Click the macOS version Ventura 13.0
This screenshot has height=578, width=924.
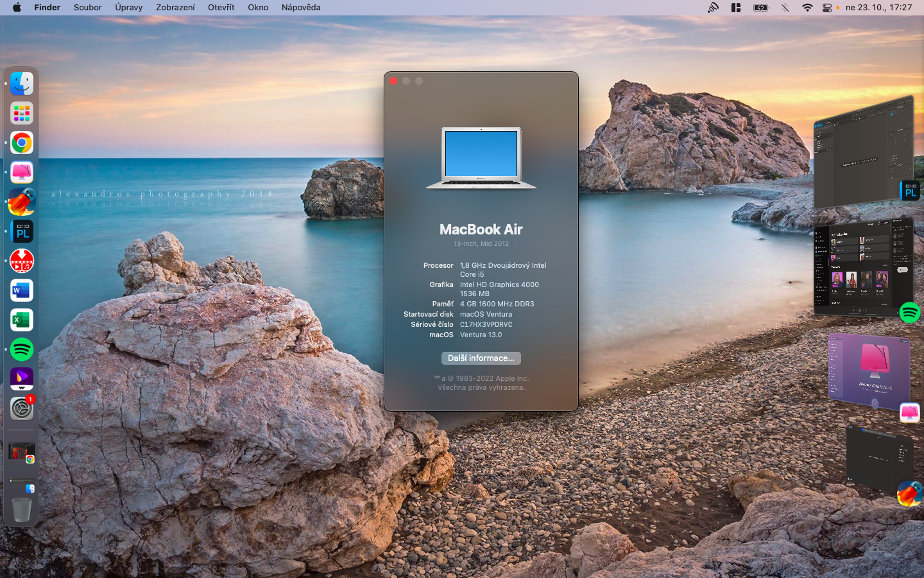(x=481, y=335)
